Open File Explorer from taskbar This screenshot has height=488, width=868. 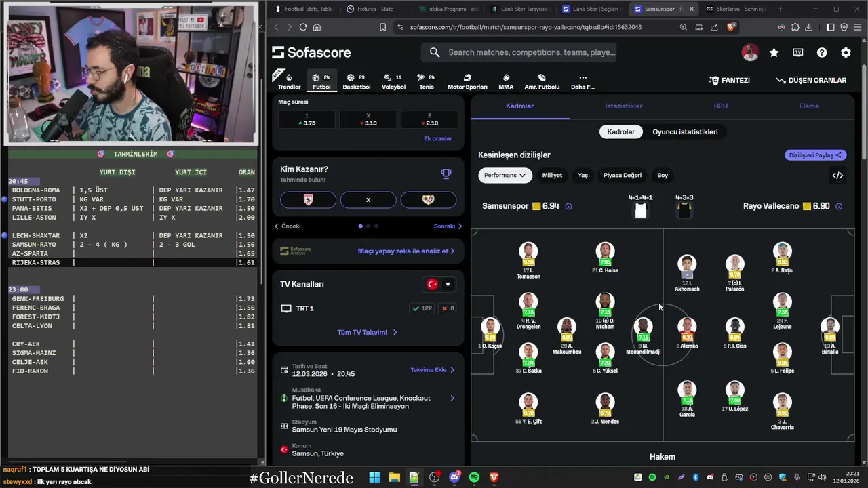(x=394, y=477)
